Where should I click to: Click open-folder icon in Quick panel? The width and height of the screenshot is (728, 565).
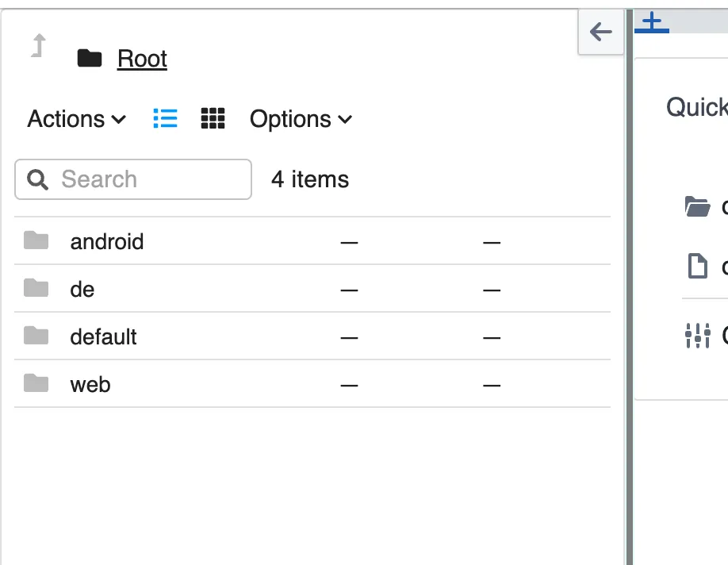point(697,207)
